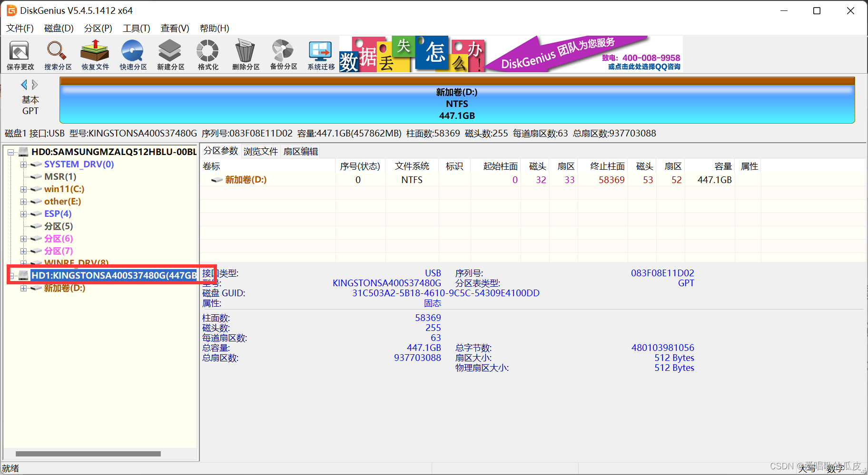Click the HD0 Samsung disk icon in the tree
Viewport: 868px width, 475px height.
tap(23, 152)
